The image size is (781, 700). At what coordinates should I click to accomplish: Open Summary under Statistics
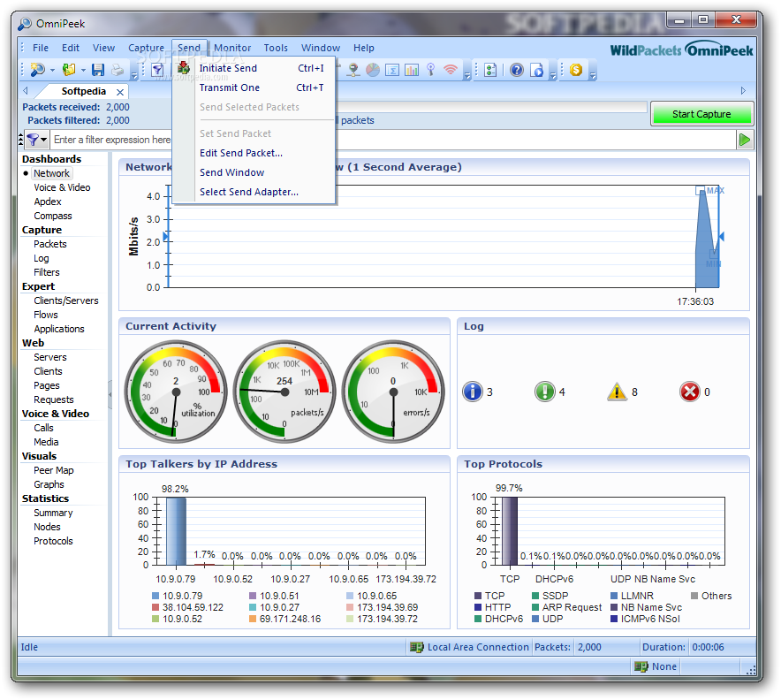click(x=53, y=513)
